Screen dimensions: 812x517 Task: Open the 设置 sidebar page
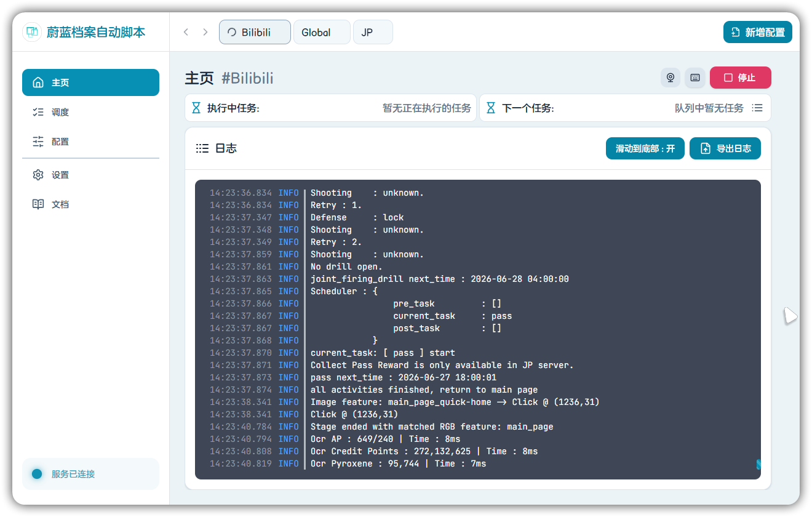pos(90,175)
